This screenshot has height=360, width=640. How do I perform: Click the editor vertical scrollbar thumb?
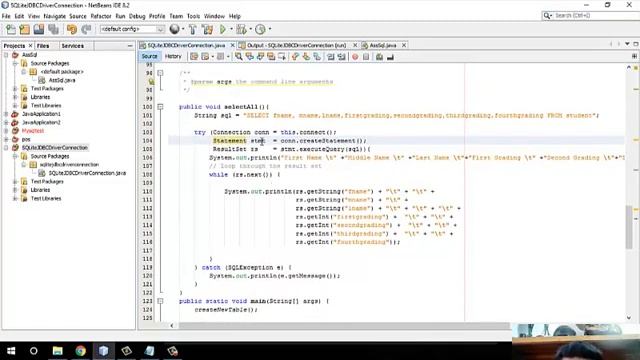tap(629, 227)
